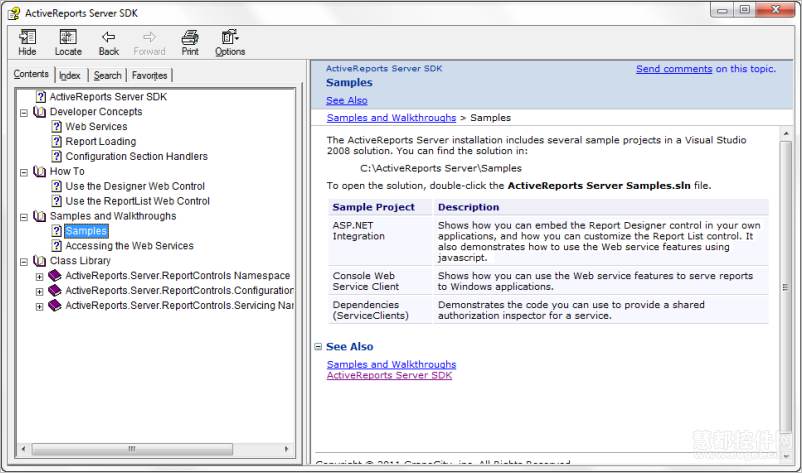Open Samples and Walkthroughs link under See Also
The height and width of the screenshot is (473, 802).
(391, 364)
